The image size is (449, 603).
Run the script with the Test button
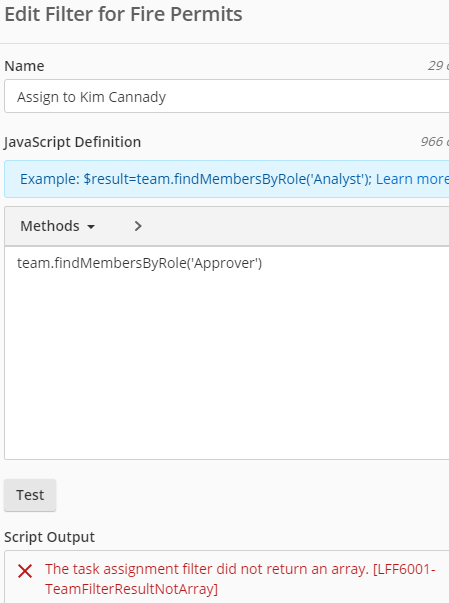[x=30, y=495]
